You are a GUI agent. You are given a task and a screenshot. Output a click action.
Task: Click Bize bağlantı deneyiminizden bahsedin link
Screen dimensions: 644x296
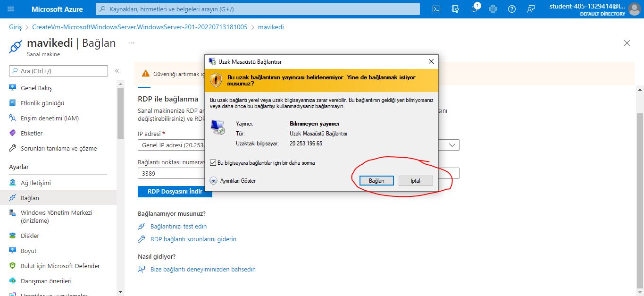[203, 269]
